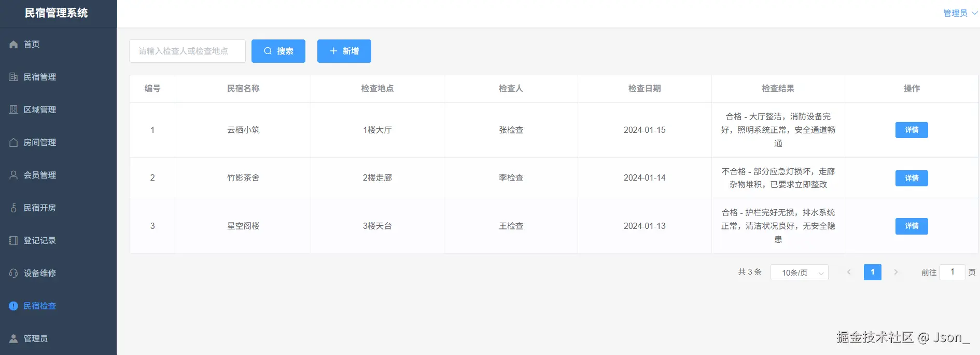This screenshot has width=980, height=355.
Task: Click the 3楼天台 cell
Action: pyautogui.click(x=377, y=226)
